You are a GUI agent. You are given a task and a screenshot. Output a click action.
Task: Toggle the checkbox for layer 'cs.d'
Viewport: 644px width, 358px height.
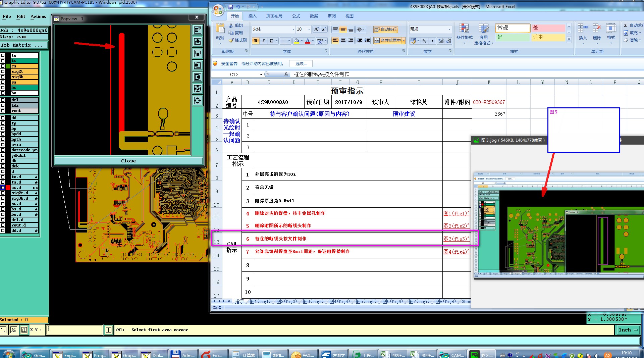coord(3,188)
